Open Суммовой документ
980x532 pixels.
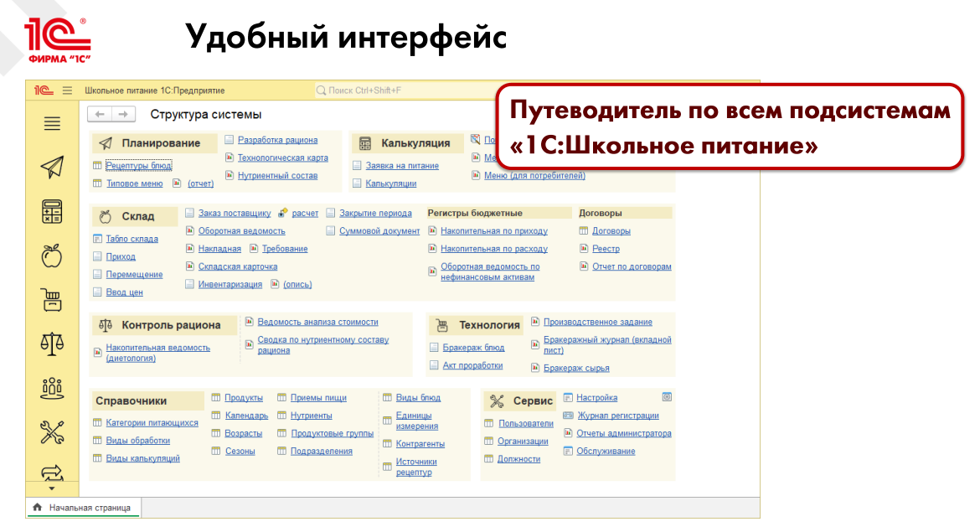click(x=379, y=230)
